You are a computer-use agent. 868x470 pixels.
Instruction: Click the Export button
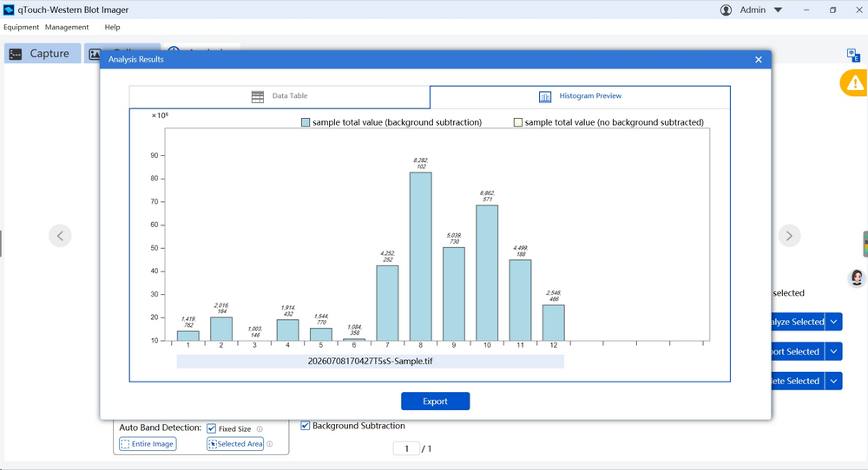tap(435, 401)
